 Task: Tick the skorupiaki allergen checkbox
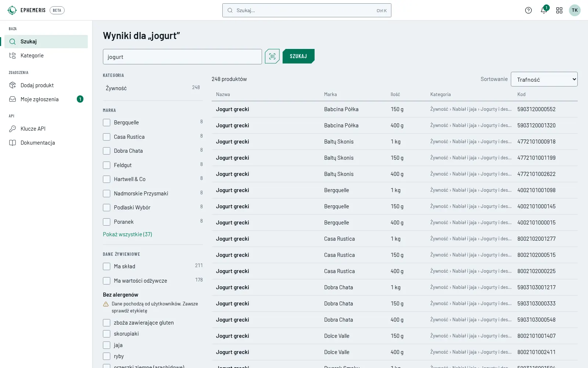point(107,334)
